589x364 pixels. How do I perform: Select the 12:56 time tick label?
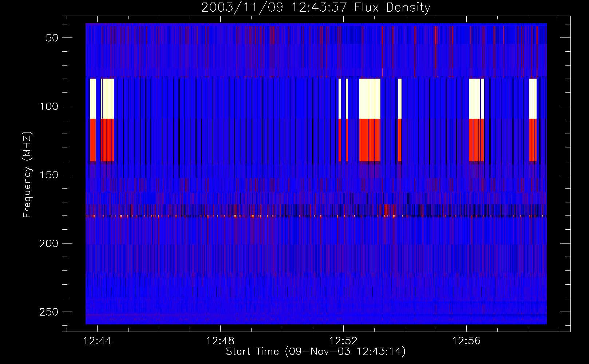point(466,341)
